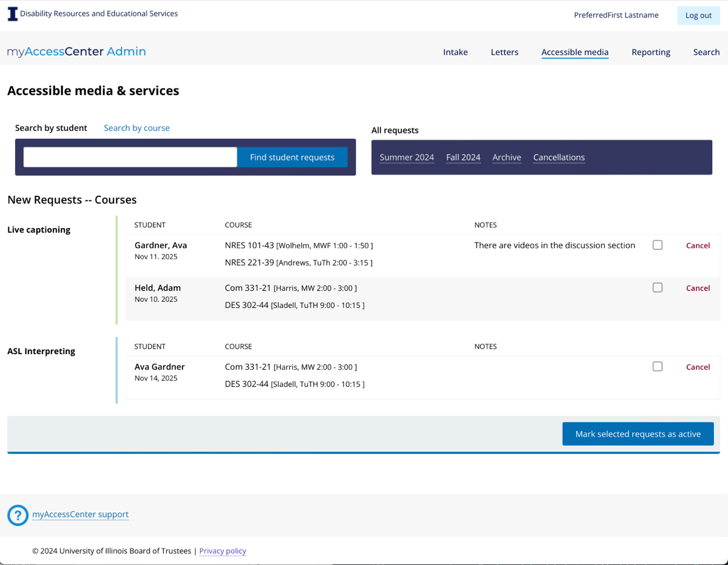The width and height of the screenshot is (728, 565).
Task: Select student name Gardner, Ava
Action: [x=161, y=246]
